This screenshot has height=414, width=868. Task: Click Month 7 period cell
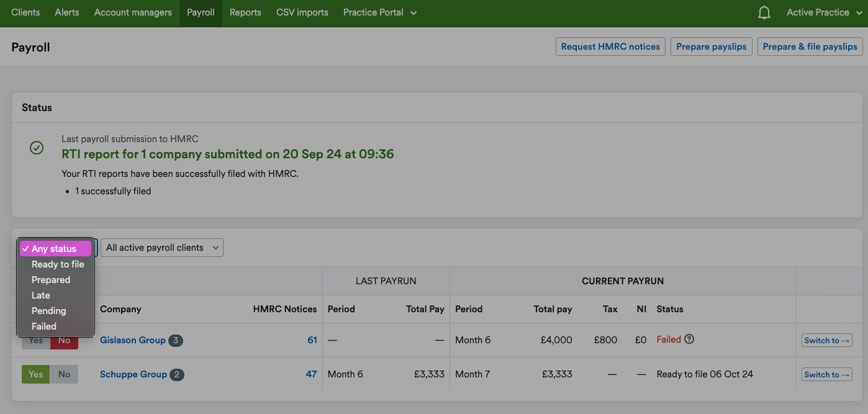tap(472, 374)
